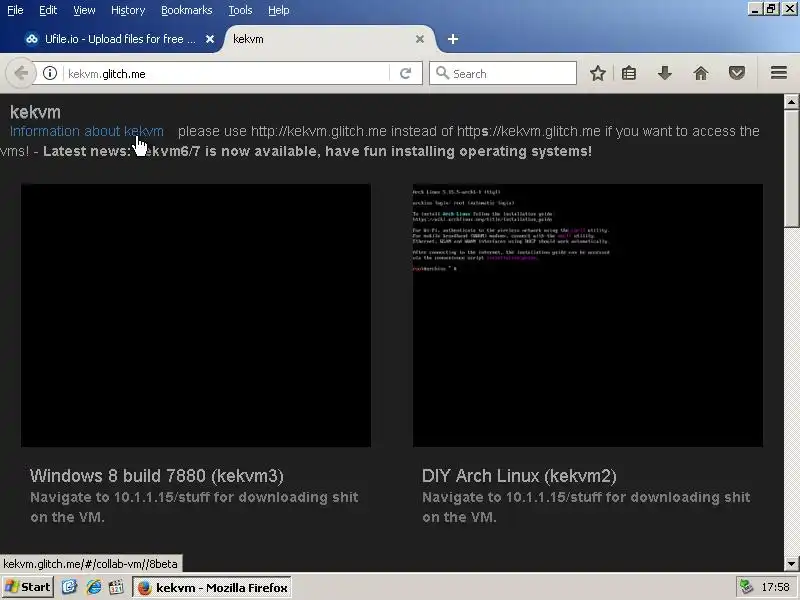Launch Internet Explorer from quick launch
800x600 pixels.
94,587
